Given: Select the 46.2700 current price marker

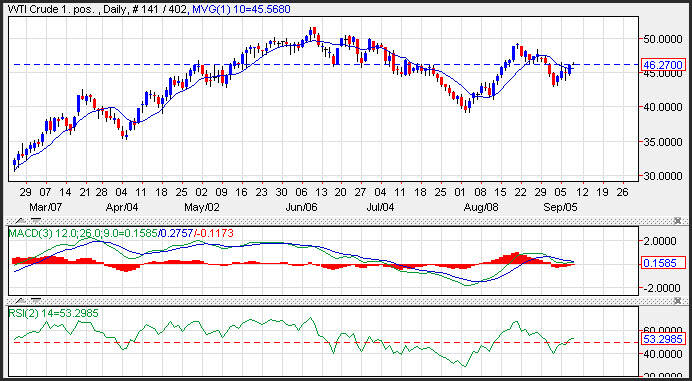Looking at the screenshot, I should tap(663, 65).
